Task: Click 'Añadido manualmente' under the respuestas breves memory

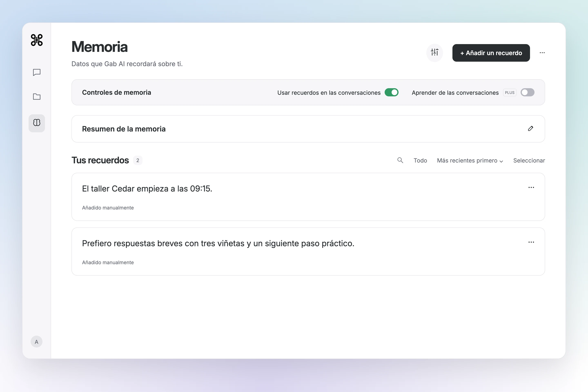Action: 108,263
